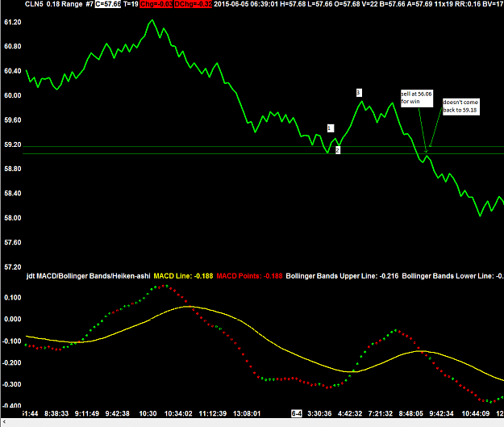Click the RR:0.16 value in the header
504x427 pixels.
(x=468, y=4)
